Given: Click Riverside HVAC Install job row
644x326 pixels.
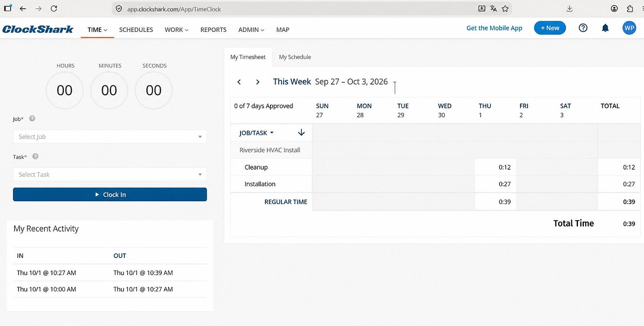Looking at the screenshot, I should [270, 150].
